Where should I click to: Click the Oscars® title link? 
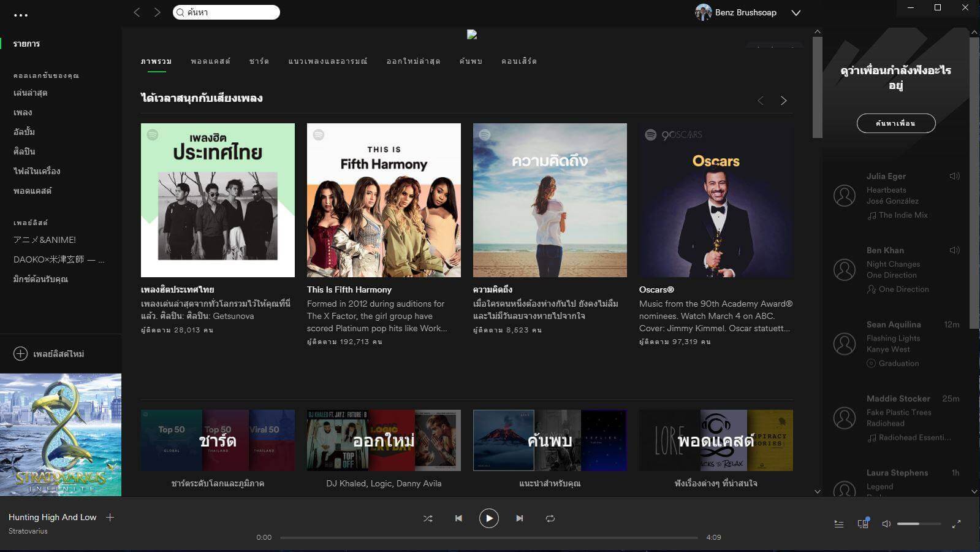(x=656, y=289)
